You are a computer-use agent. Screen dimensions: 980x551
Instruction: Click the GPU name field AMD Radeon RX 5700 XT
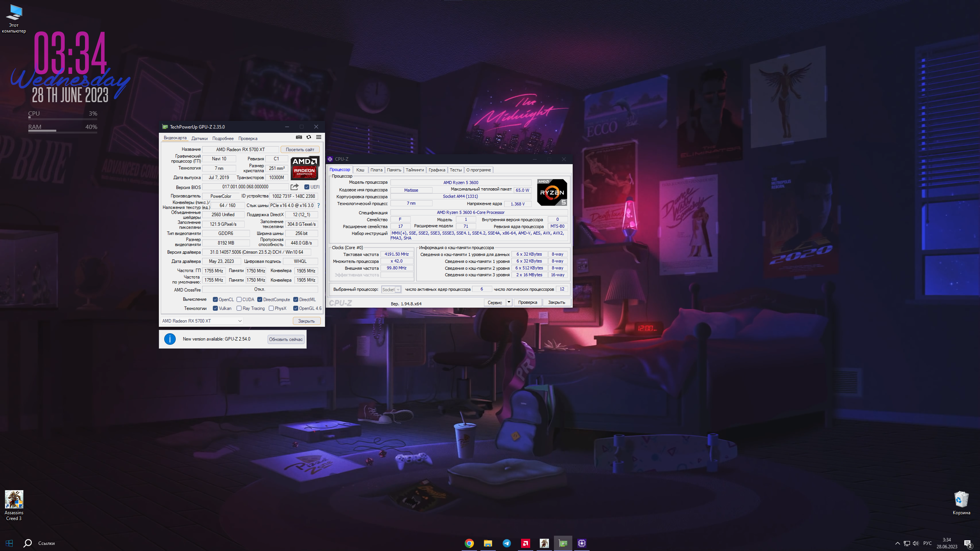point(240,150)
